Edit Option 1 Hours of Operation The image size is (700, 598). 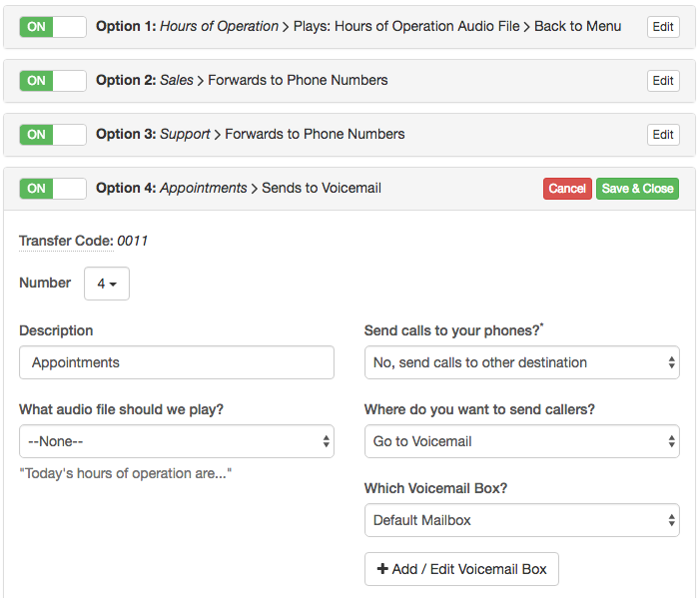(663, 27)
